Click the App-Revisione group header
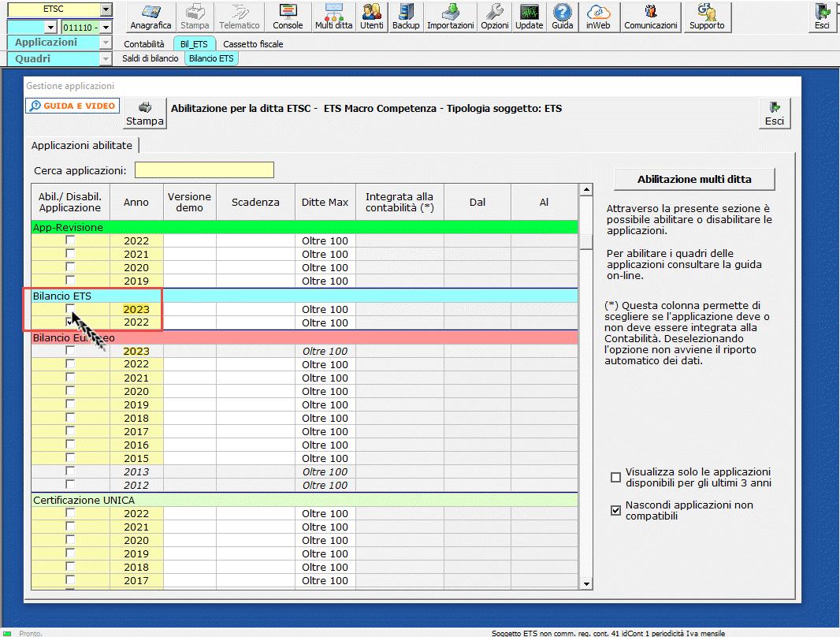Screen dimensions: 840x637 point(304,227)
